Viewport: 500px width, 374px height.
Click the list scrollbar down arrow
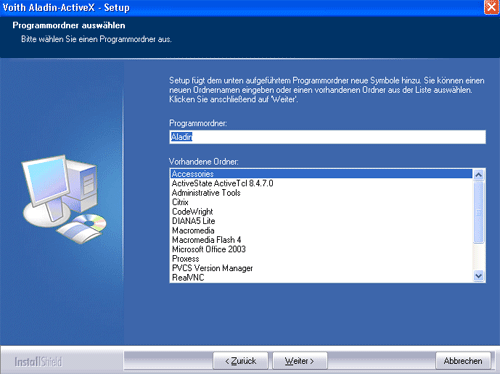tap(479, 276)
